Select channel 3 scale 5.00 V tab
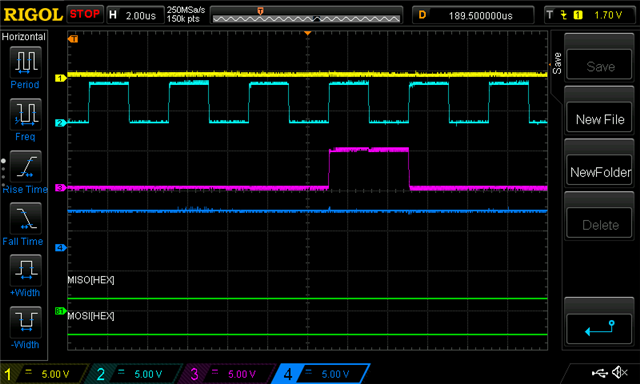 pos(229,374)
